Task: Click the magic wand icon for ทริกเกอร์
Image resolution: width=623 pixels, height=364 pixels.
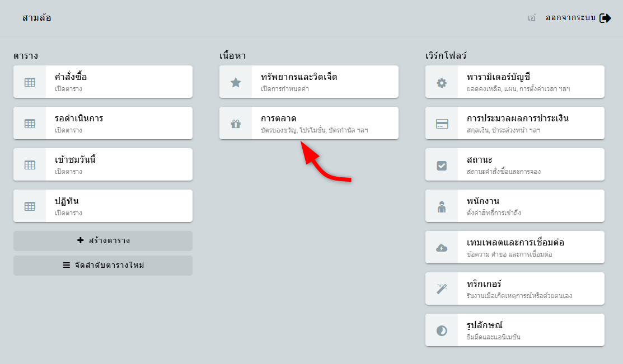Action: coord(442,289)
